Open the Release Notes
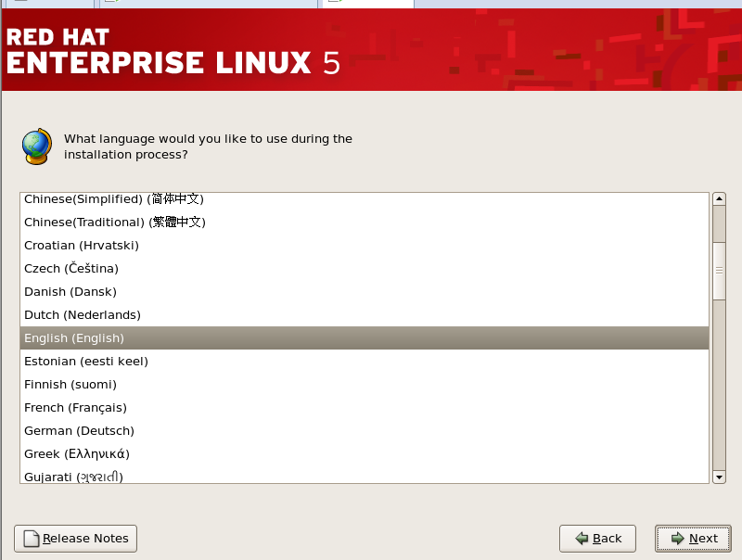Viewport: 742px width, 560px height. point(74,538)
